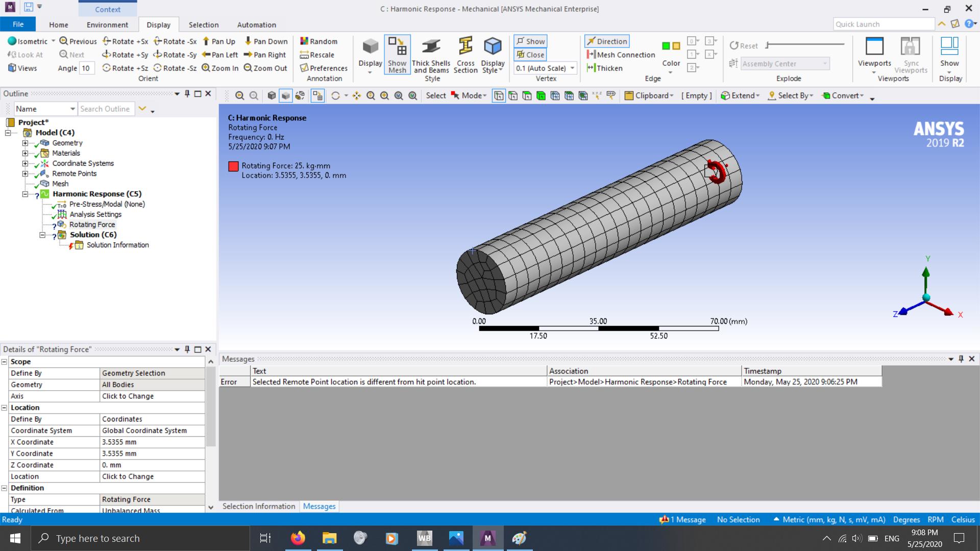Expand Coordinate Systems tree node
The image size is (980, 551).
(x=25, y=163)
